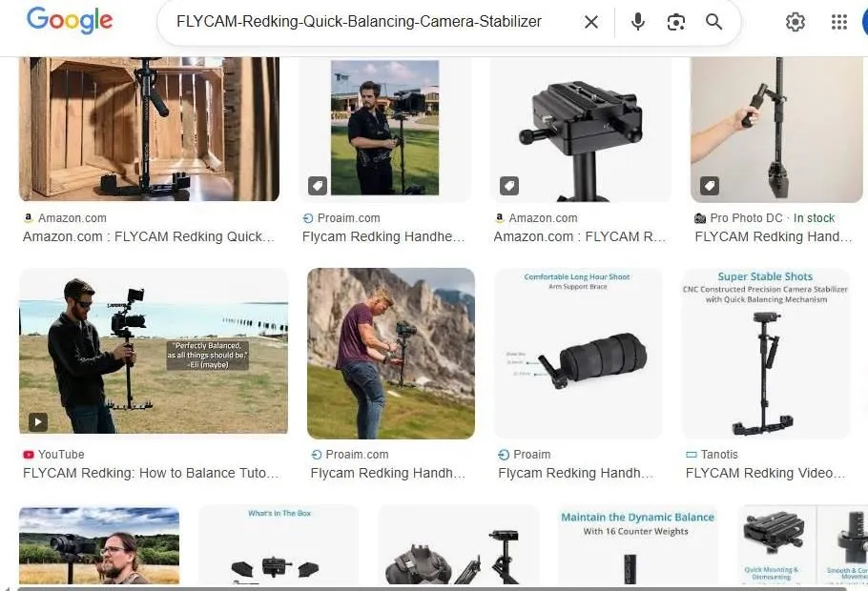
Task: Open 'FLYCAM Redking Hand...' Pro Photo DC link
Action: pyautogui.click(x=774, y=236)
